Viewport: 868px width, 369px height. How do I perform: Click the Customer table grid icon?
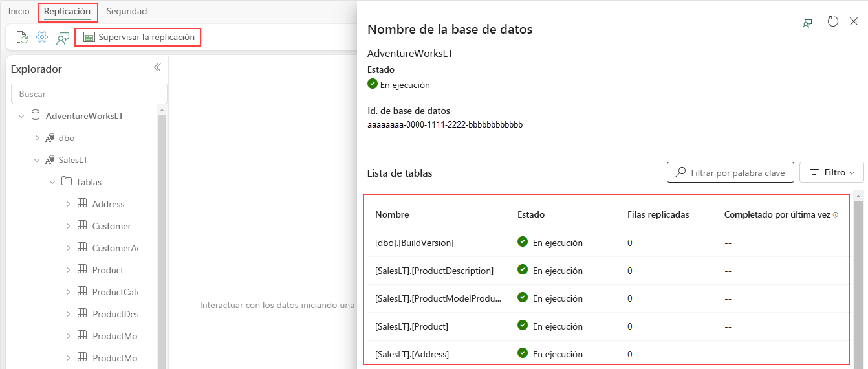82,225
